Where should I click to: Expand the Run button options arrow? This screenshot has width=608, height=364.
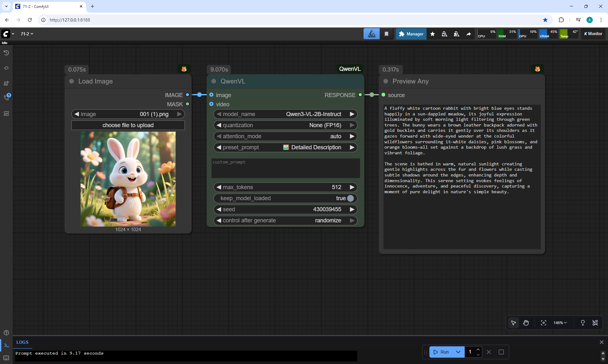click(458, 352)
